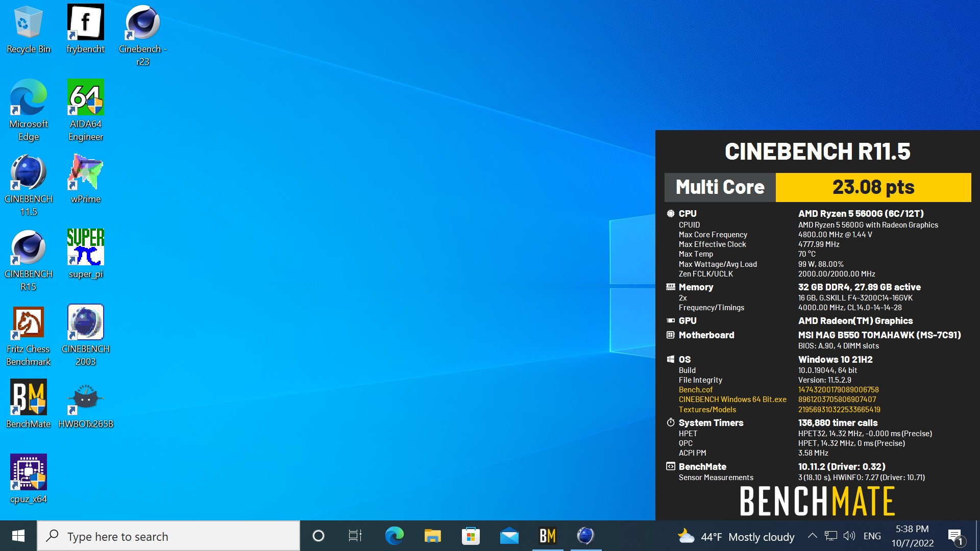Image resolution: width=980 pixels, height=551 pixels.
Task: Click the Show desktop strip
Action: point(977,536)
